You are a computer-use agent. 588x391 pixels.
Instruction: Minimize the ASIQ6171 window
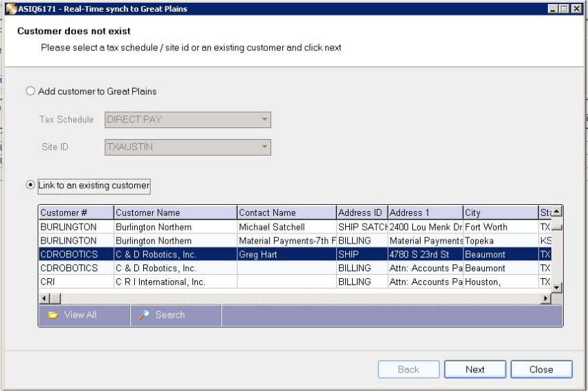553,8
